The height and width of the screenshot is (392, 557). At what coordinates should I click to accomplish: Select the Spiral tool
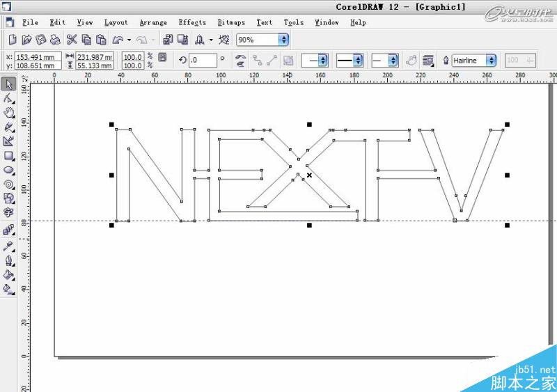point(8,185)
